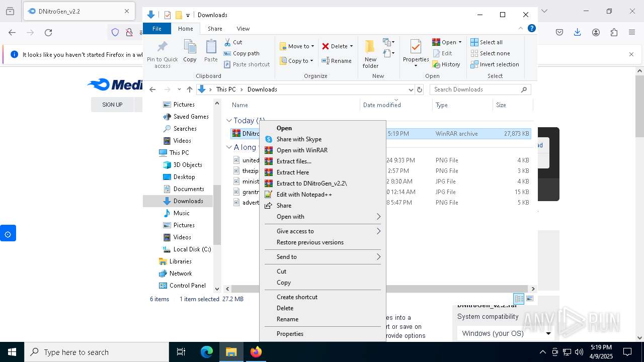
Task: Click the Copy ribbon icon
Action: [190, 51]
